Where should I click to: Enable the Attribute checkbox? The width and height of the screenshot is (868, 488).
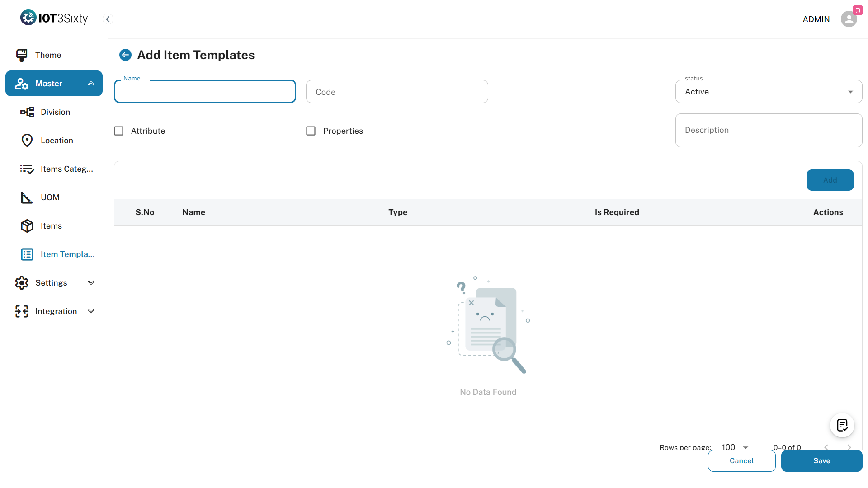(x=119, y=131)
